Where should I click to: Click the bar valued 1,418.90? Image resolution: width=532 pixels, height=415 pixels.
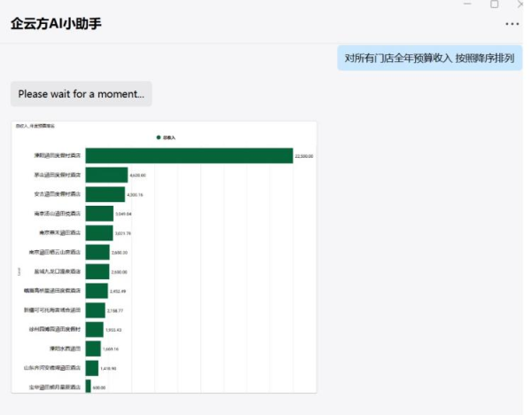point(91,368)
